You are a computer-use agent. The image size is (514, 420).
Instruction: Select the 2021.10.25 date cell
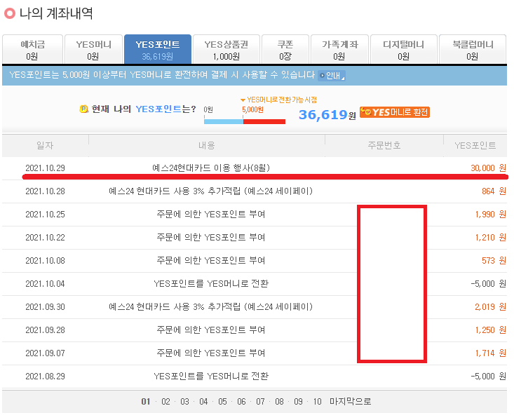coord(46,215)
